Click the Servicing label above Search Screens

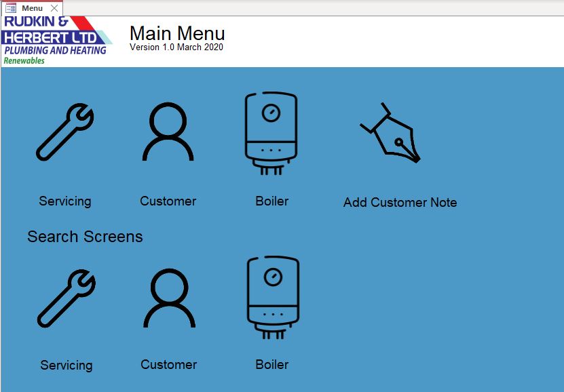(65, 201)
